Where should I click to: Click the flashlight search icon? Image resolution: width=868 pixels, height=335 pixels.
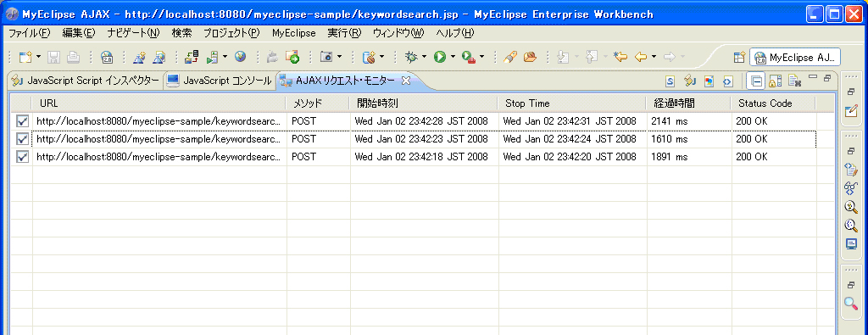[x=510, y=57]
